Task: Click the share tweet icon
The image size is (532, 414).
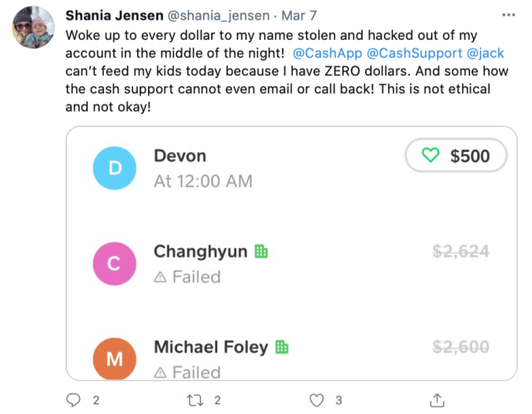Action: (437, 400)
